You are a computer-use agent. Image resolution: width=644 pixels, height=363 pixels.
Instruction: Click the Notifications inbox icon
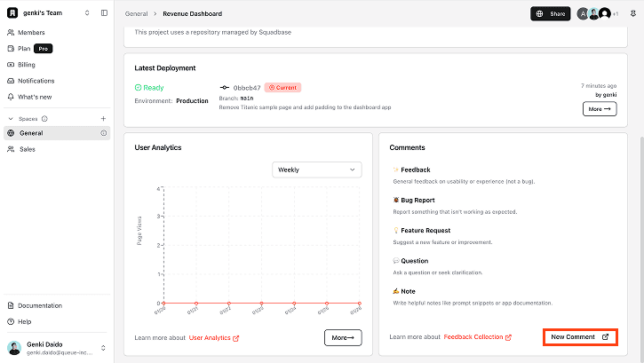11,81
